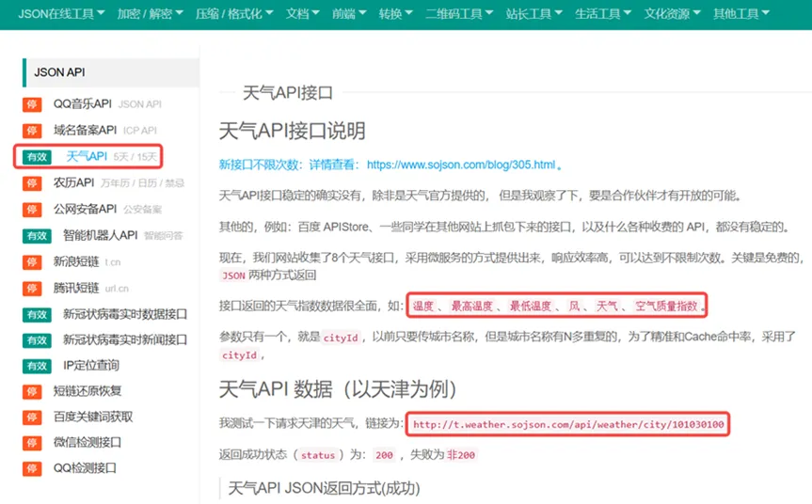Image resolution: width=812 pixels, height=504 pixels.
Task: Open 短链还原恢复 sidebar entry
Action: tap(88, 391)
